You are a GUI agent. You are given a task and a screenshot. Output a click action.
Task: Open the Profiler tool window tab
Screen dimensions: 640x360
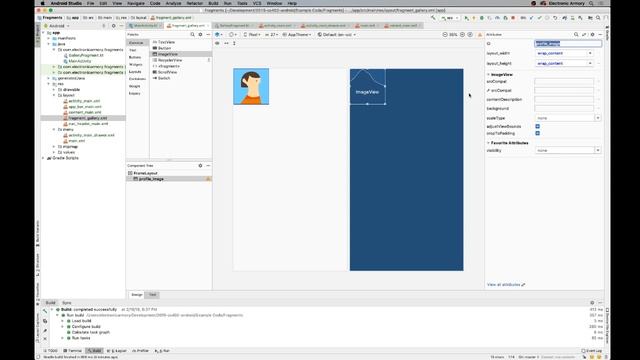tap(140, 351)
